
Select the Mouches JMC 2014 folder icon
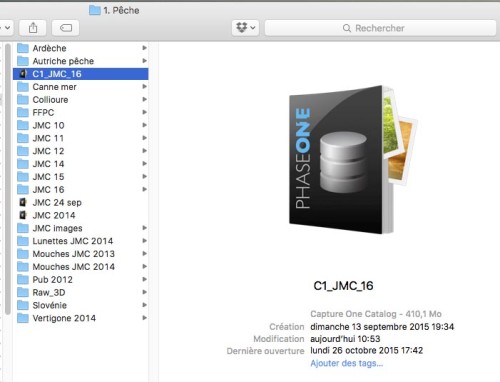pyautogui.click(x=23, y=267)
